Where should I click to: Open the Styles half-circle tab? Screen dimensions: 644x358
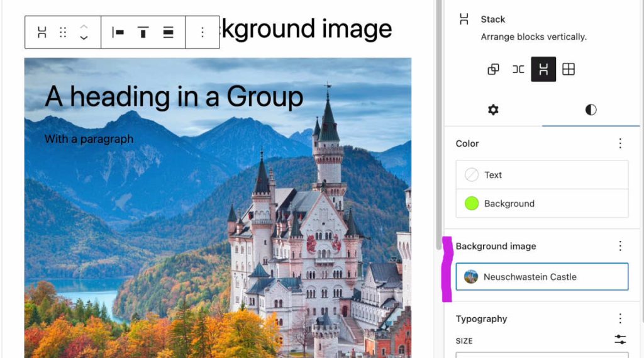[x=591, y=109]
